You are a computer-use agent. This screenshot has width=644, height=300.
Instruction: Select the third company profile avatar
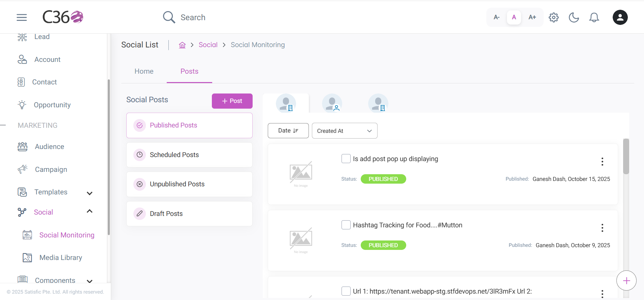coord(378,103)
